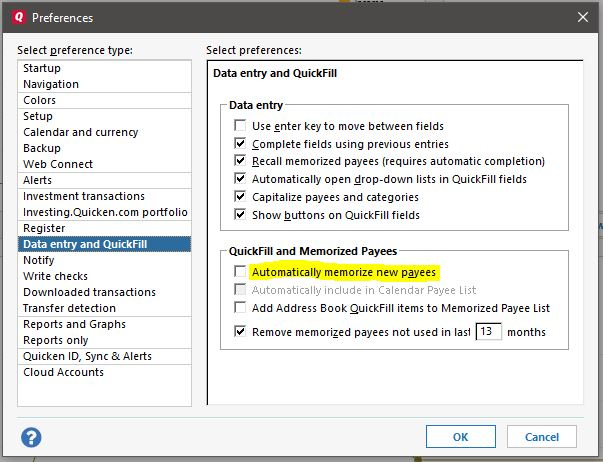Screen dimensions: 603x462
Task: Select Reports only preference type
Action: tap(104, 340)
